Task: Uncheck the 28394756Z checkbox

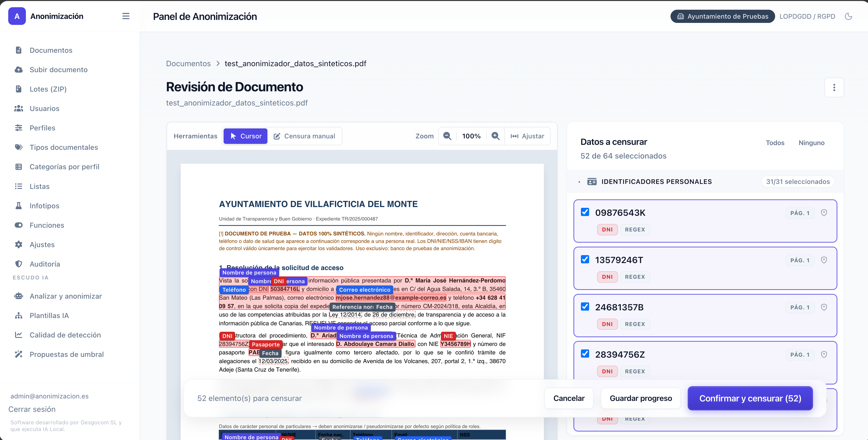Action: click(585, 354)
